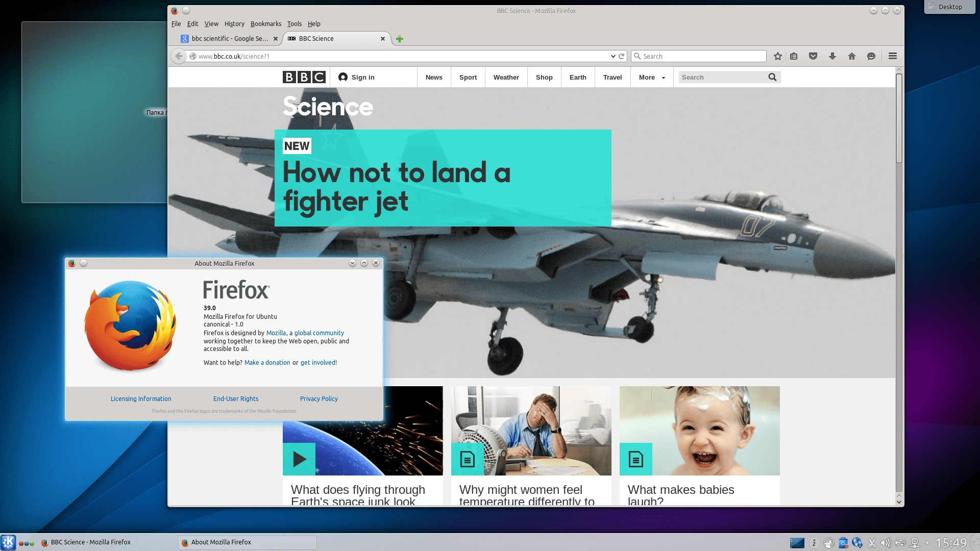Click the get involved! link
This screenshot has height=551, width=980.
pos(318,363)
